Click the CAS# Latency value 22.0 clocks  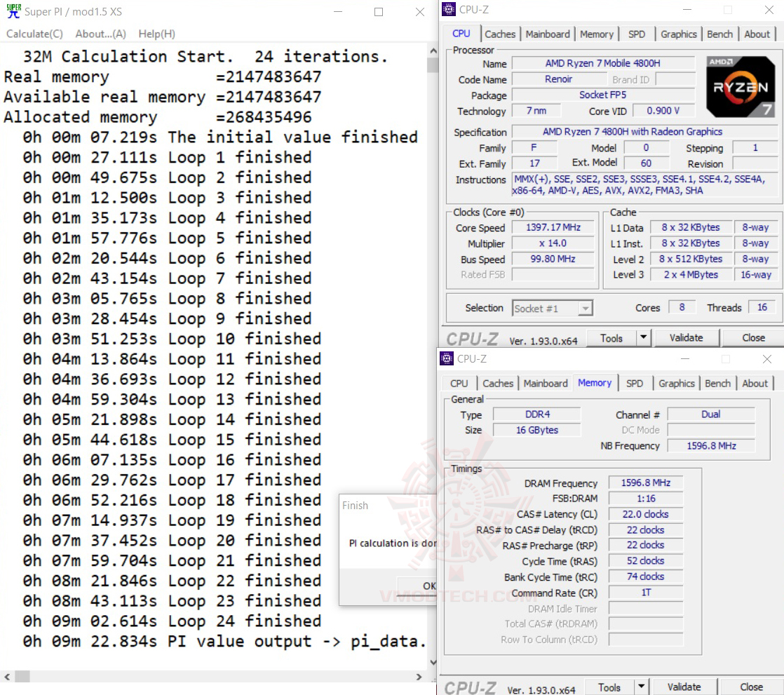point(645,514)
